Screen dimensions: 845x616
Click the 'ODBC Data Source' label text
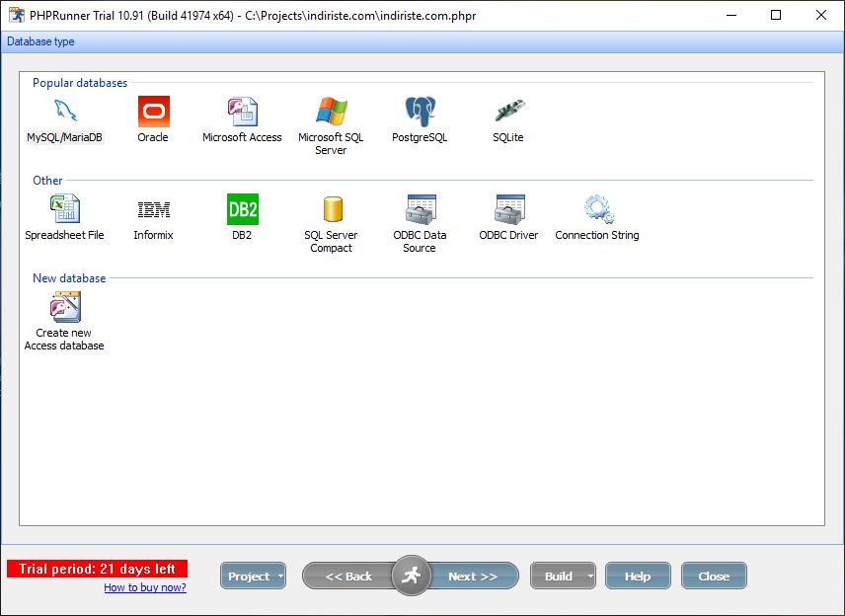[x=420, y=242]
